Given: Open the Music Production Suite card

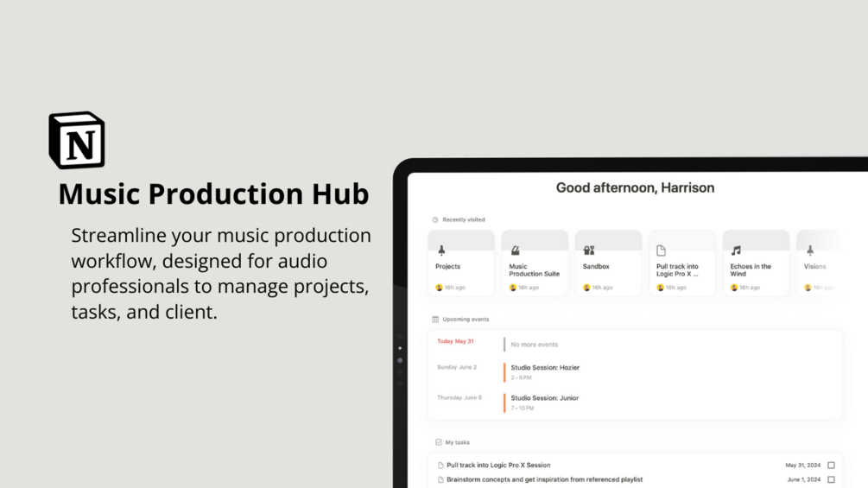Looking at the screenshot, I should (x=535, y=263).
